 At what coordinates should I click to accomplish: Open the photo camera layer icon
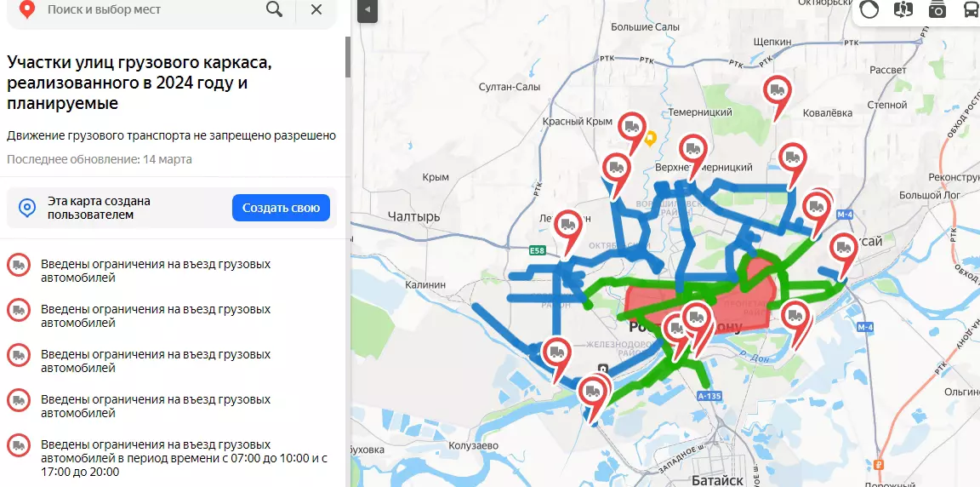click(937, 10)
